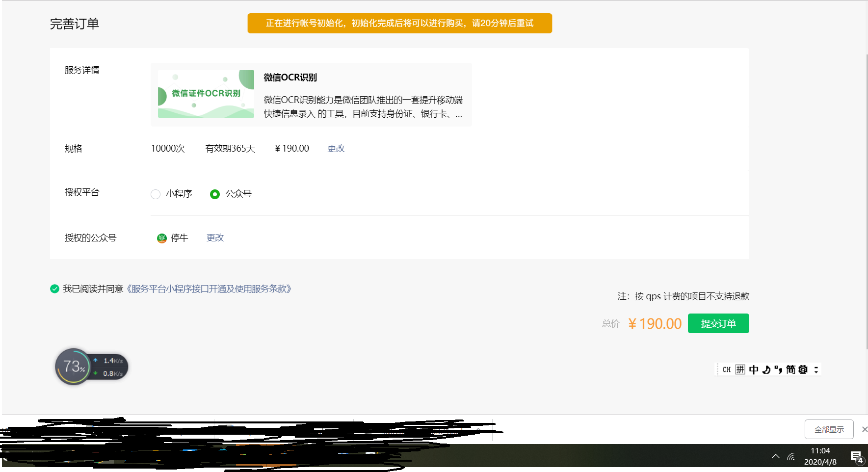Click the 我已阅读并同意 text
Screen dimensions: 868x472
click(x=93, y=289)
